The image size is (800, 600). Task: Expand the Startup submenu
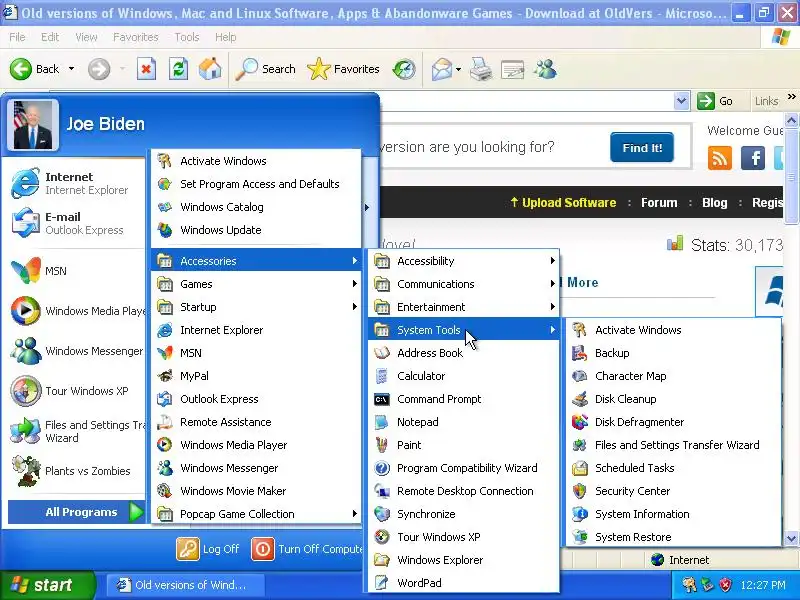(256, 307)
